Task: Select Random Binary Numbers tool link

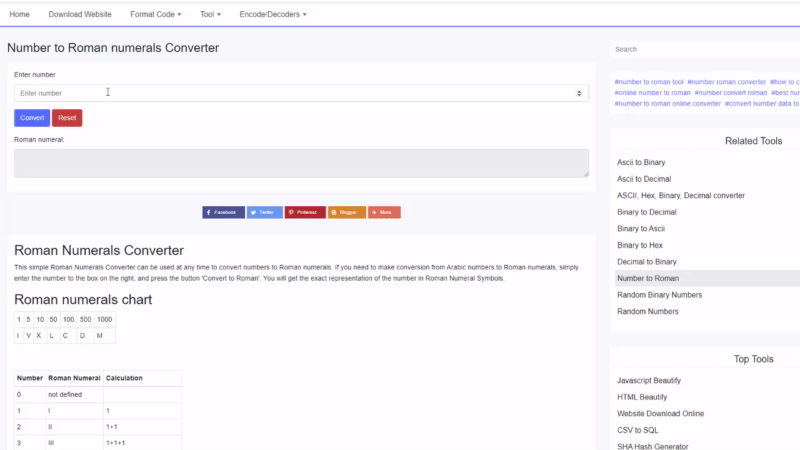Action: click(x=659, y=295)
